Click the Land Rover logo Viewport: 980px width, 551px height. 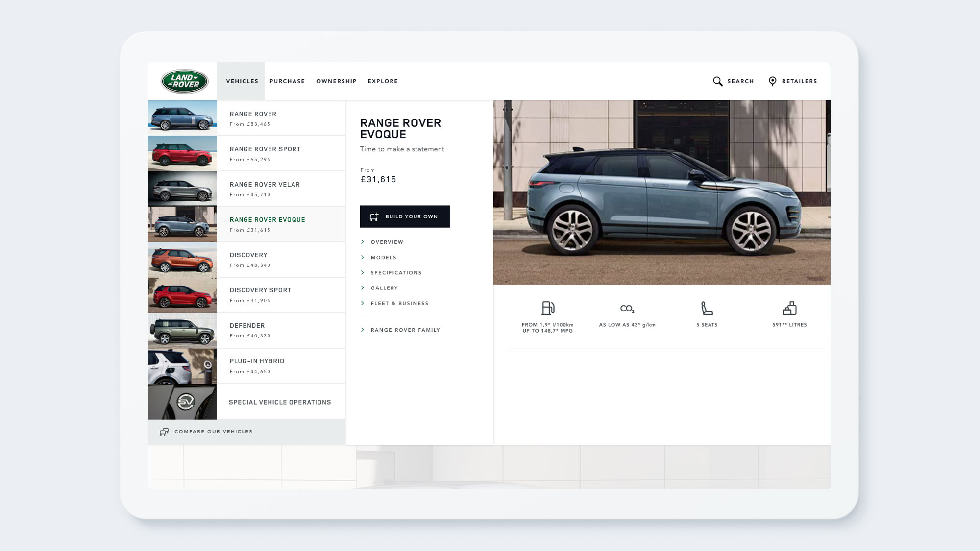pos(185,81)
